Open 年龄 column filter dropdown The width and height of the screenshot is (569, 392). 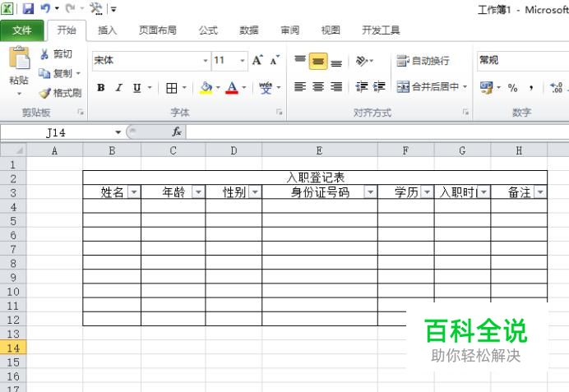(x=198, y=191)
